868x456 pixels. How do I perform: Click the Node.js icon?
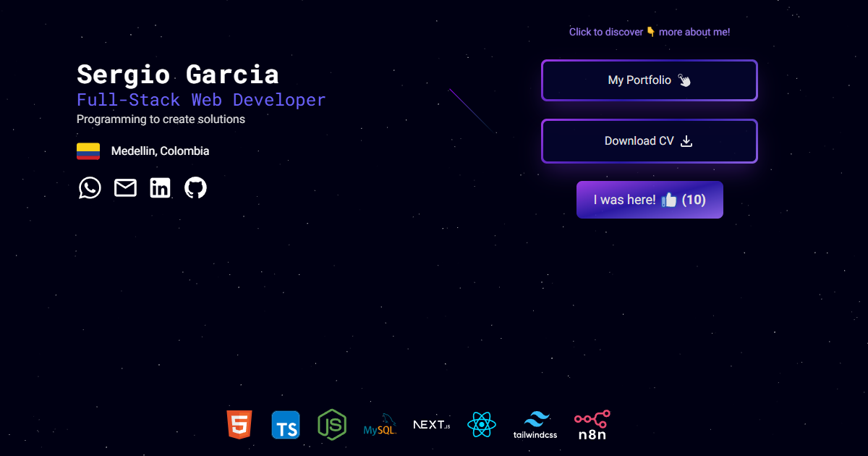(x=331, y=425)
